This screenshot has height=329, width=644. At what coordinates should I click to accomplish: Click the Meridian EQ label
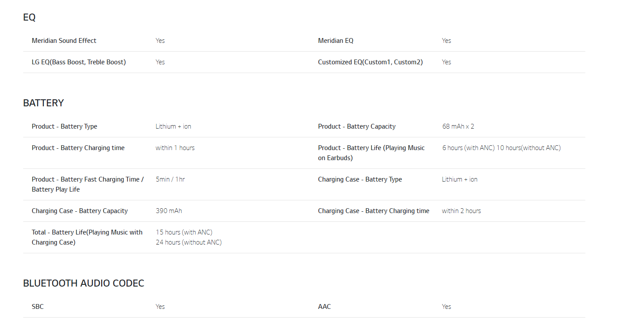pyautogui.click(x=335, y=41)
